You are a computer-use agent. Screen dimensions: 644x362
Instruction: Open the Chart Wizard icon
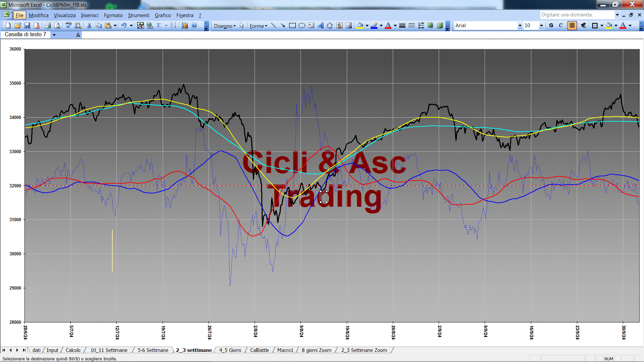[184, 25]
